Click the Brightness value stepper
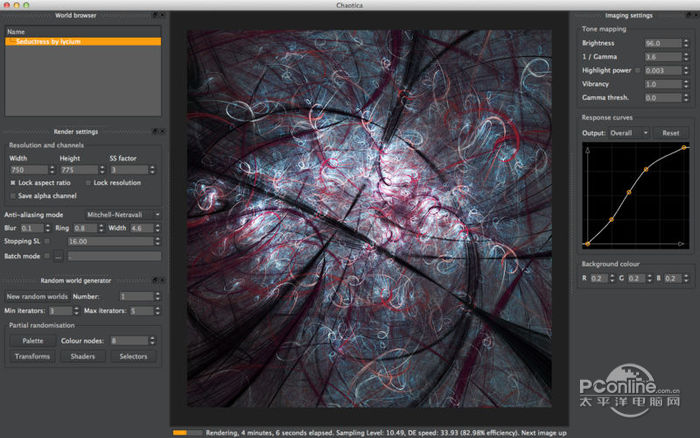The image size is (700, 438). [x=685, y=44]
